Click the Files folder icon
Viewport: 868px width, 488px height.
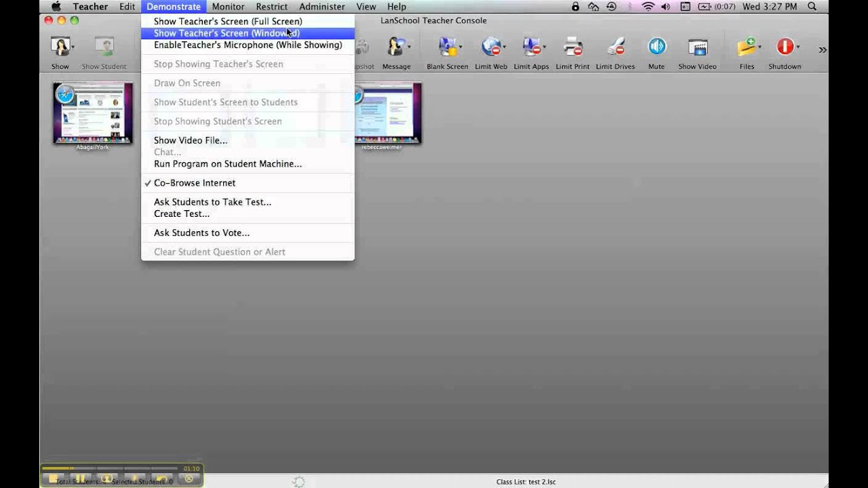[x=746, y=47]
